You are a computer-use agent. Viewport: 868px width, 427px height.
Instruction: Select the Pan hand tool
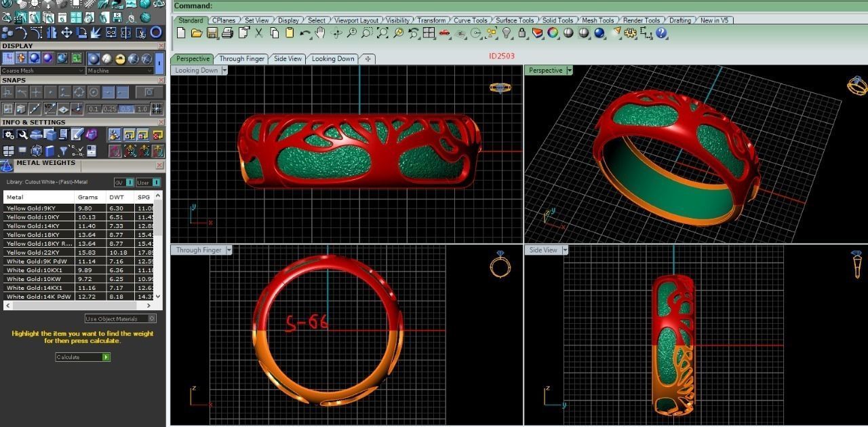click(319, 33)
